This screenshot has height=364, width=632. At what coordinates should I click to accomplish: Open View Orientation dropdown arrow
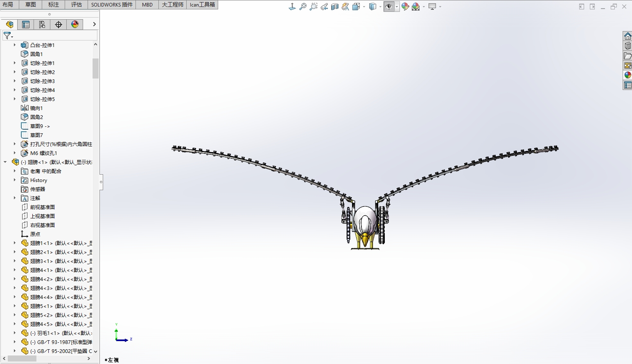[x=364, y=7]
